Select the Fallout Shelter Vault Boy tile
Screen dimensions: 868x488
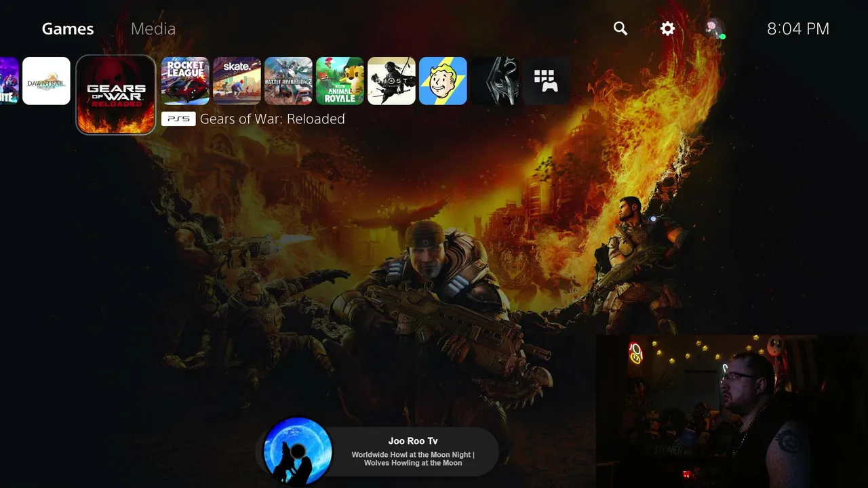tap(443, 81)
